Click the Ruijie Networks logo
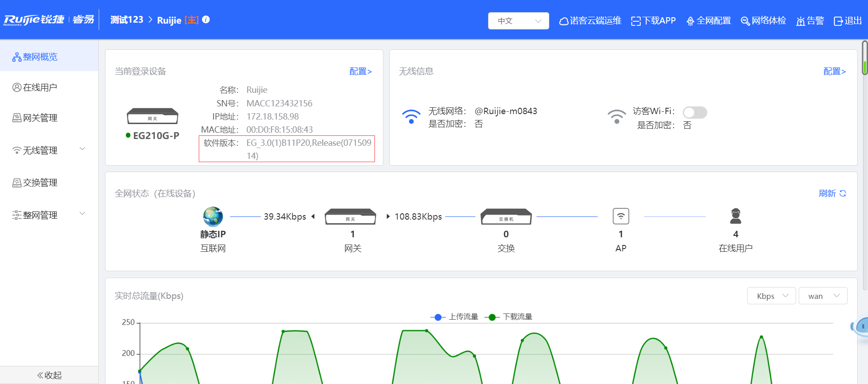 pos(49,20)
